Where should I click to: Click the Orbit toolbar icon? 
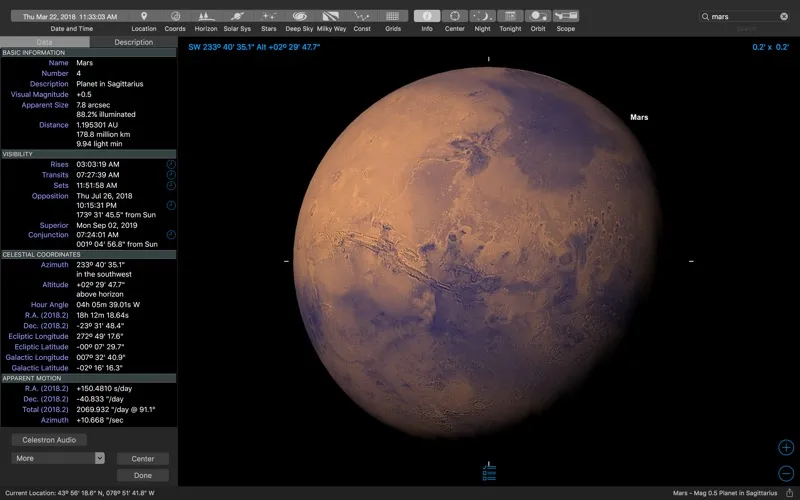(538, 17)
